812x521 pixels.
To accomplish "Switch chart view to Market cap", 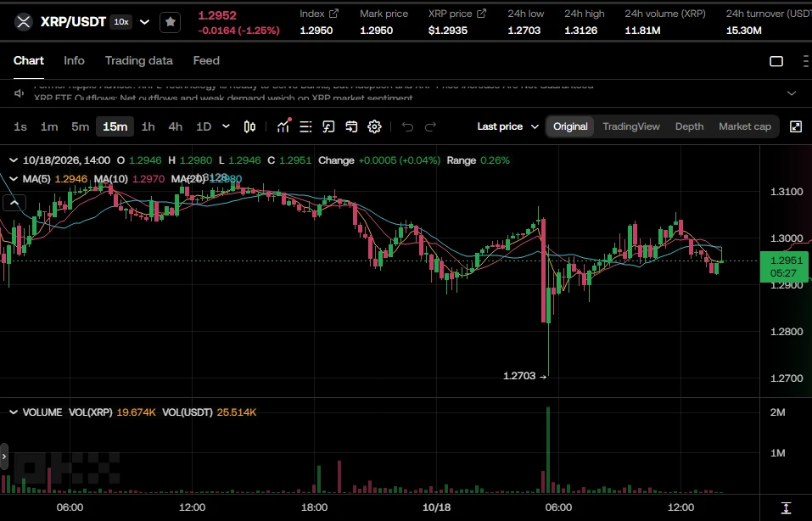I will coord(745,126).
